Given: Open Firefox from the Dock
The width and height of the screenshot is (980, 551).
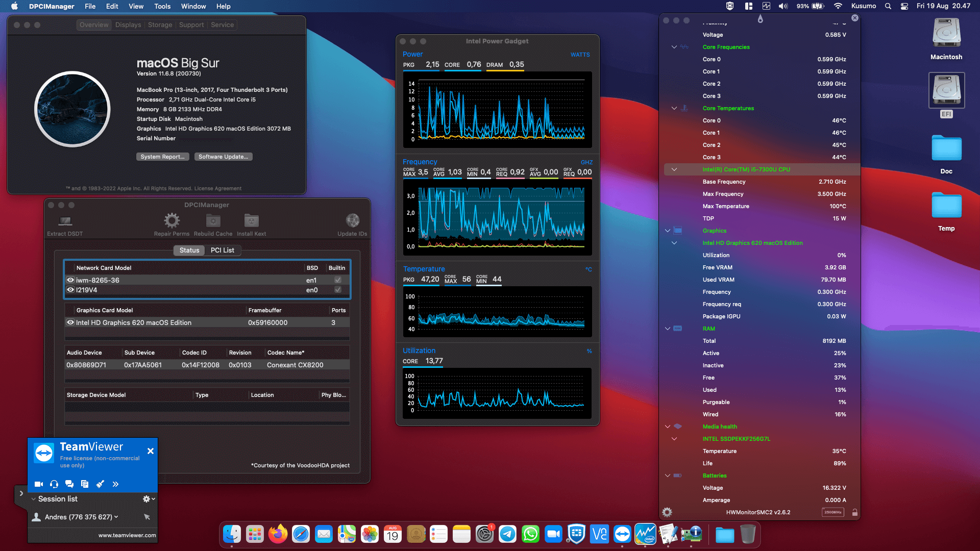Looking at the screenshot, I should click(x=278, y=534).
